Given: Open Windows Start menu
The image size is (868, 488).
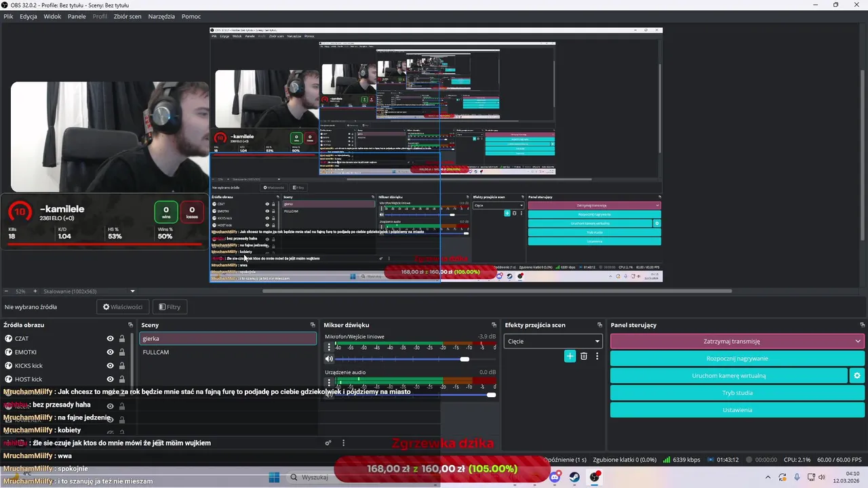Looking at the screenshot, I should click(274, 477).
